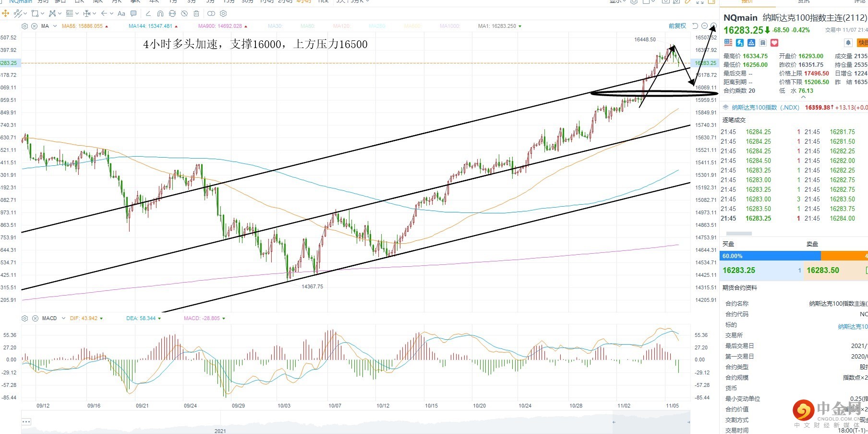Select the left arrow drawing tool

(104, 13)
